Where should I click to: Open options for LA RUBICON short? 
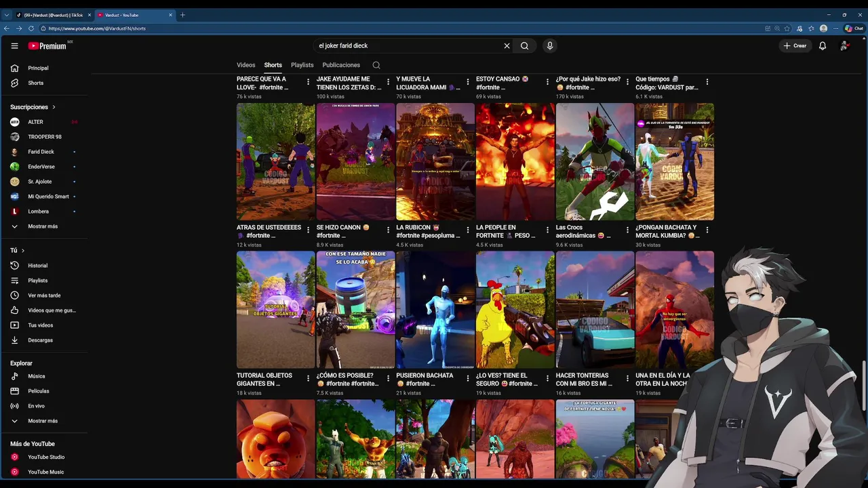(468, 230)
